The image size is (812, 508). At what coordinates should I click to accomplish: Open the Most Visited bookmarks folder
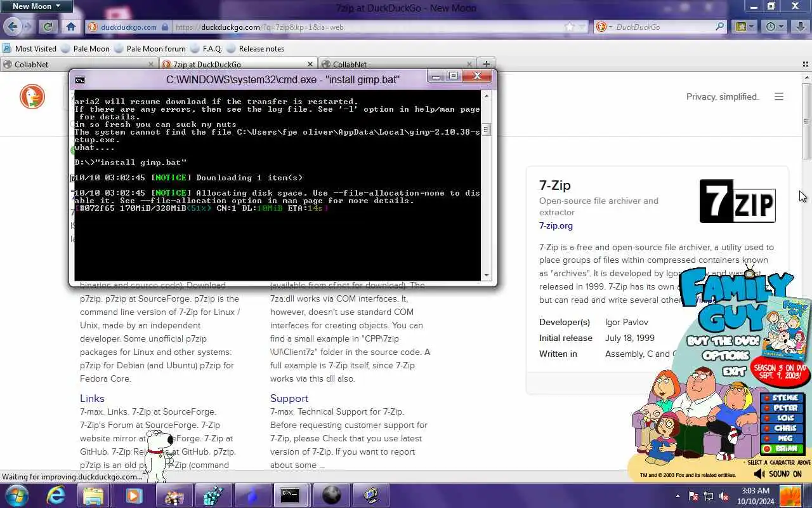(x=29, y=49)
